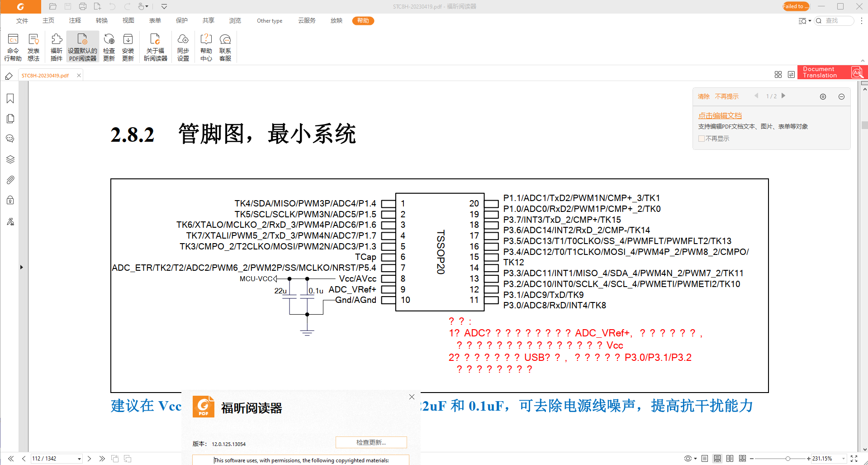Switch to continuous page view mode
The image size is (868, 465).
[717, 459]
